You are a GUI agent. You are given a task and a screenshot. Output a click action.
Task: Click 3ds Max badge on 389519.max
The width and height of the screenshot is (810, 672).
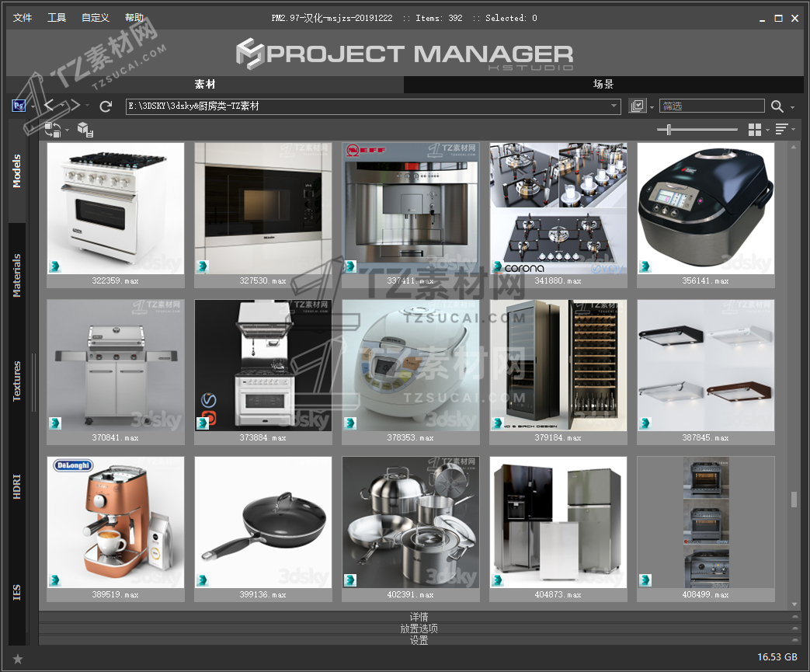click(55, 580)
